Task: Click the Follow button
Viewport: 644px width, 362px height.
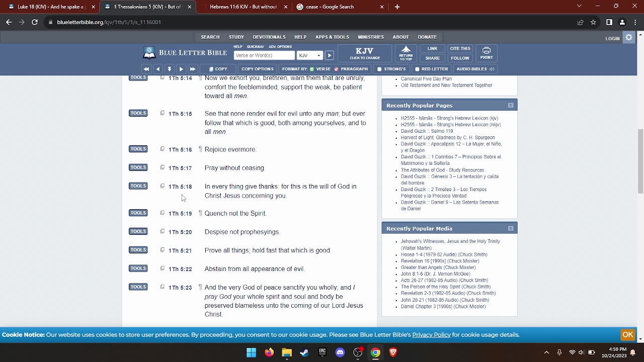Action: (460, 58)
